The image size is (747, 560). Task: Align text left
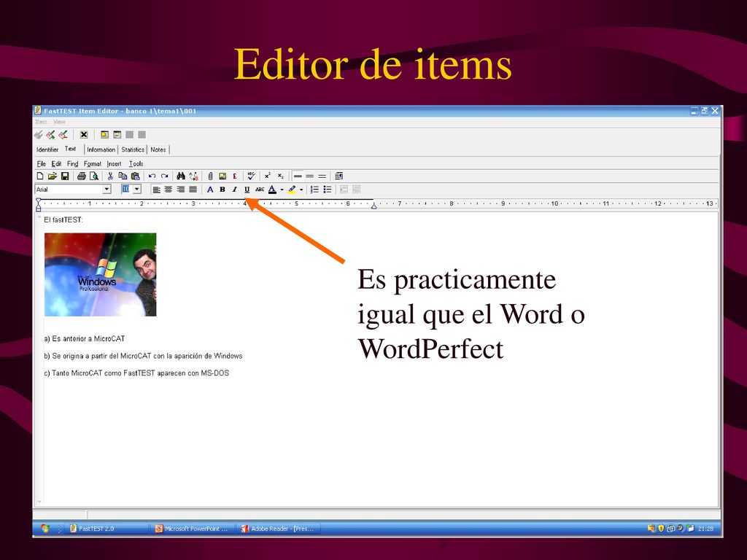(x=156, y=190)
